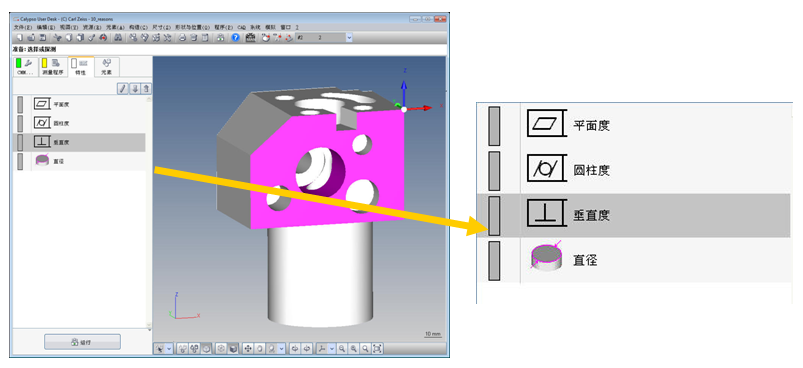Click the blue help question mark icon
Viewport: 803px width, 368px height.
[x=235, y=37]
